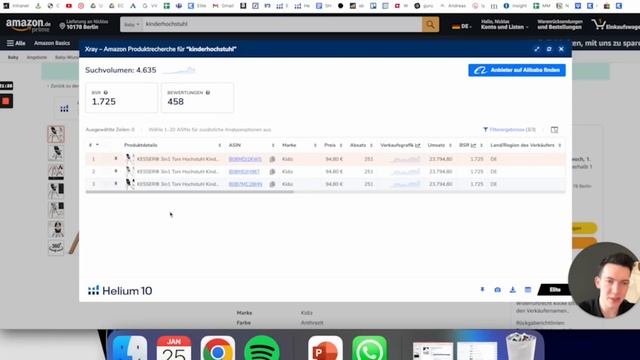Screen dimensions: 640x360
Task: Sort the Absatz column
Action: click(x=371, y=145)
